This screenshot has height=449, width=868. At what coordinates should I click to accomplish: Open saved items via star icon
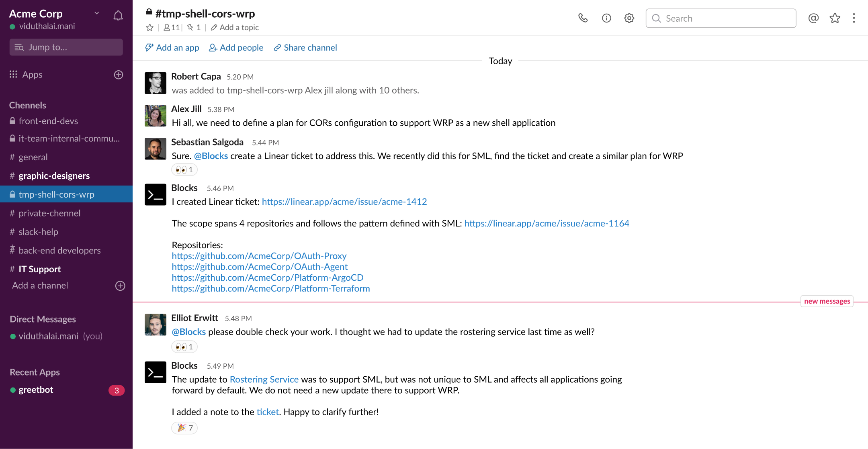coord(835,18)
